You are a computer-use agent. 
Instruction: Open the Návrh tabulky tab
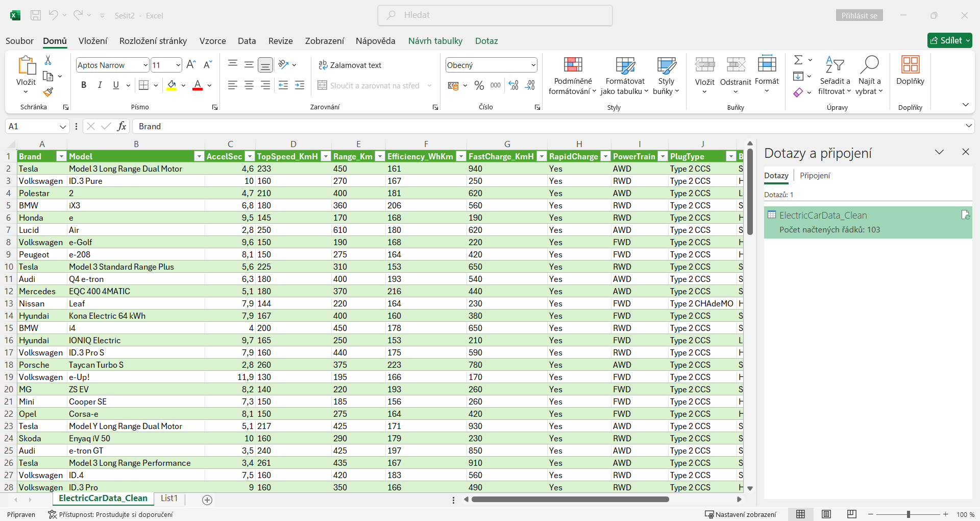(435, 41)
